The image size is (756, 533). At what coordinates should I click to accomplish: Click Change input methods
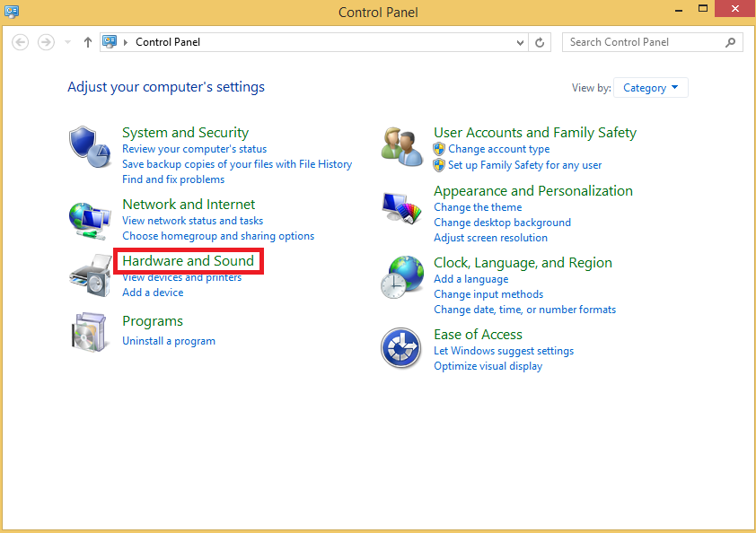488,294
